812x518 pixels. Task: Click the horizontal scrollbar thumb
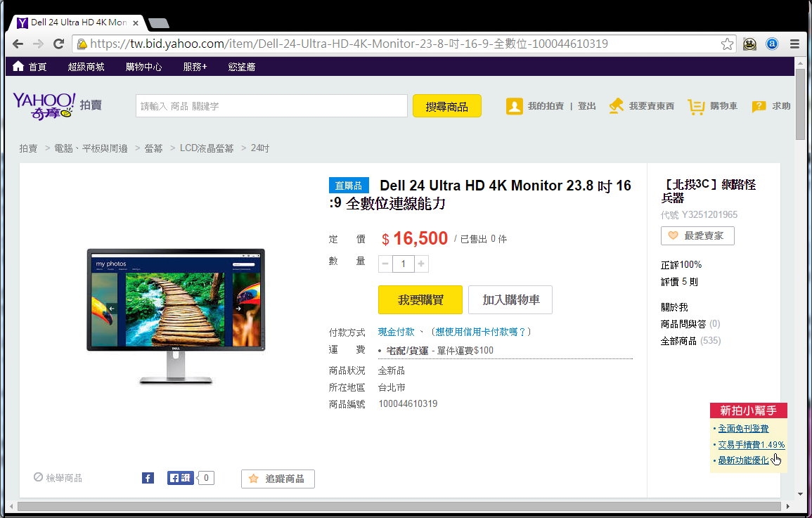tap(399, 506)
